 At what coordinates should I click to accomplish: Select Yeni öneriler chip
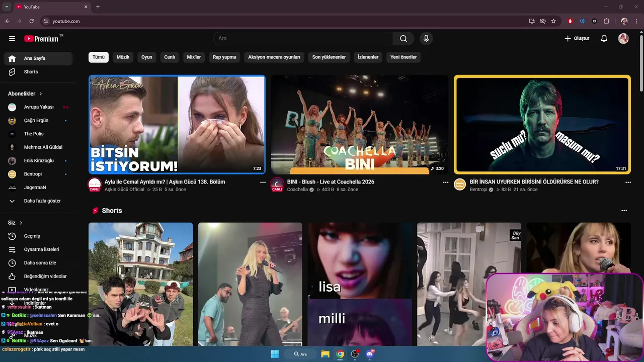(404, 57)
